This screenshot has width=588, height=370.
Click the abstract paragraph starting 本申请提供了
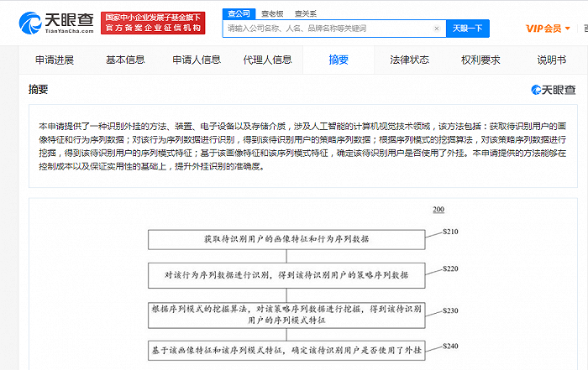(302, 147)
